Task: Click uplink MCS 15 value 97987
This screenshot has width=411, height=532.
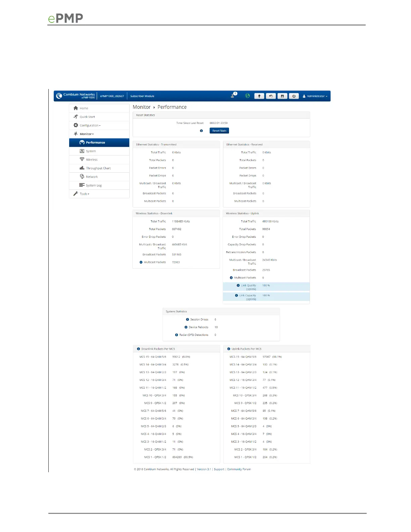Action: click(x=267, y=357)
